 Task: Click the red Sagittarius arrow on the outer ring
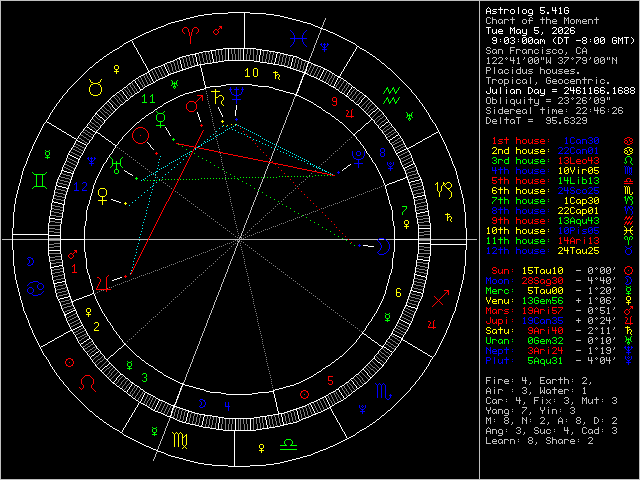[x=440, y=298]
